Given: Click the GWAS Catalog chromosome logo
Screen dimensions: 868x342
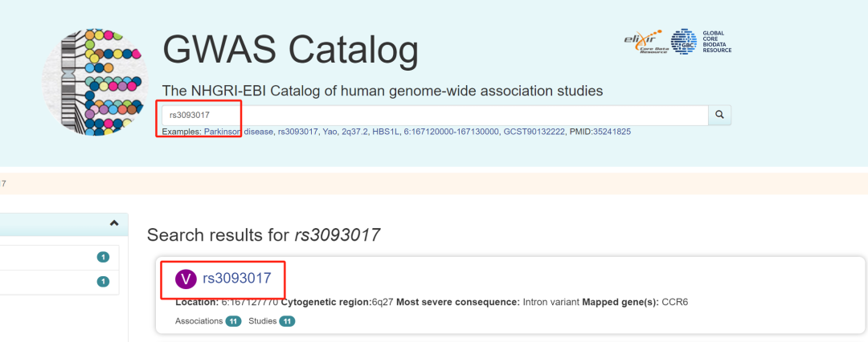Looking at the screenshot, I should 95,84.
